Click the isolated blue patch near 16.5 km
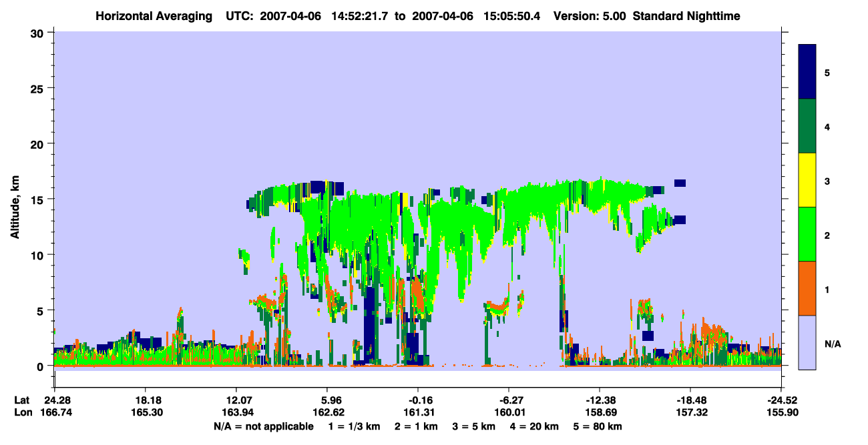Screen dimensions: 868x445 tap(680, 183)
